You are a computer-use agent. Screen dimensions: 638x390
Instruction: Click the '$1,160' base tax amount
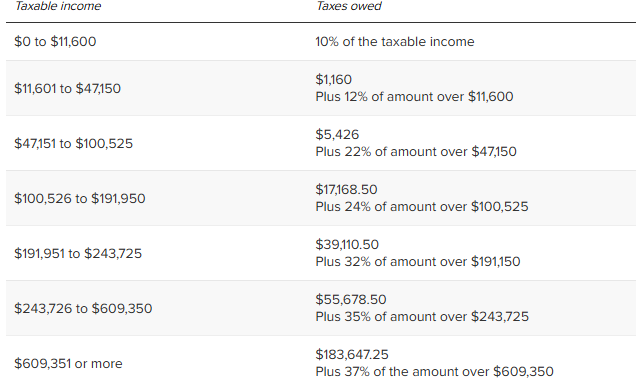click(334, 79)
